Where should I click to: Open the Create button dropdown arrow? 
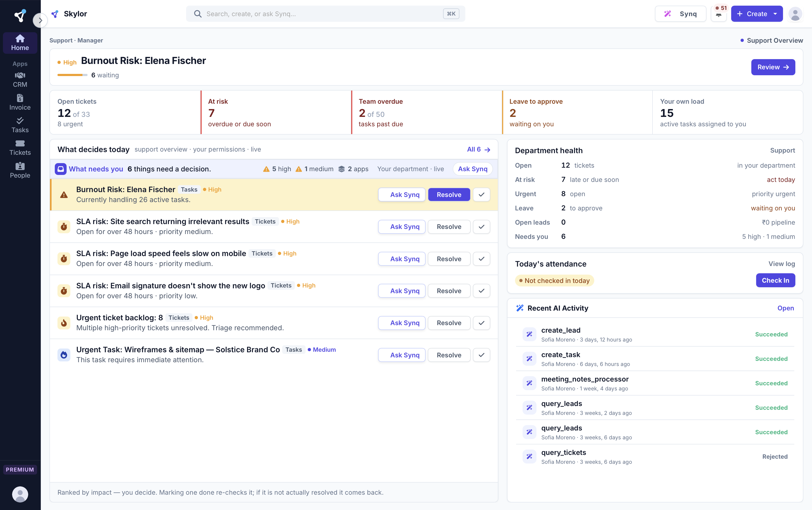(x=775, y=14)
